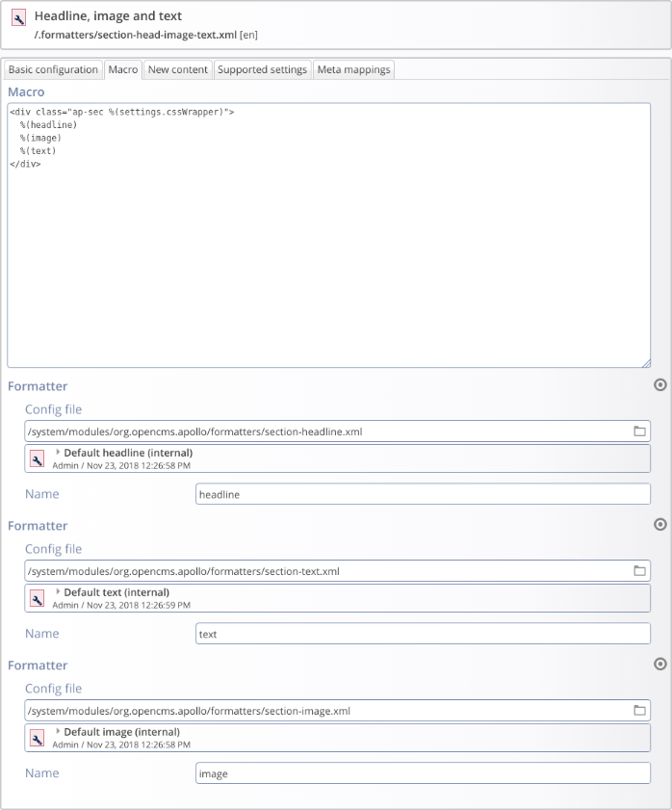672x810 pixels.
Task: Open file browser for section-text.xml config
Action: coord(639,571)
